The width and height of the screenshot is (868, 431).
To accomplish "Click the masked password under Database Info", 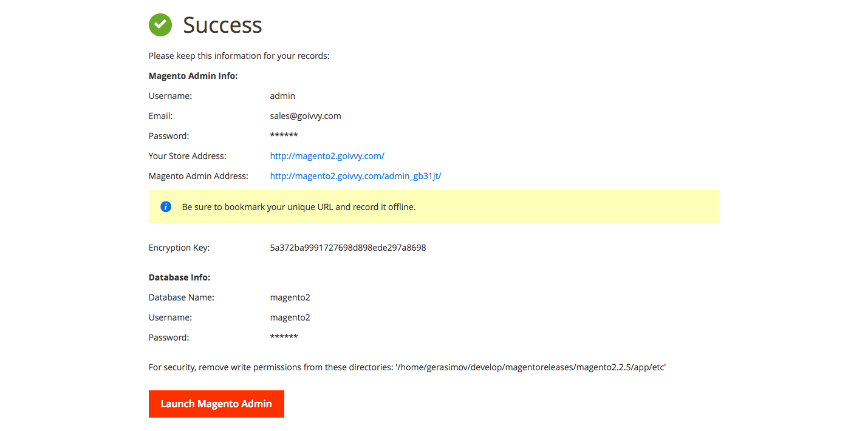I will (284, 338).
